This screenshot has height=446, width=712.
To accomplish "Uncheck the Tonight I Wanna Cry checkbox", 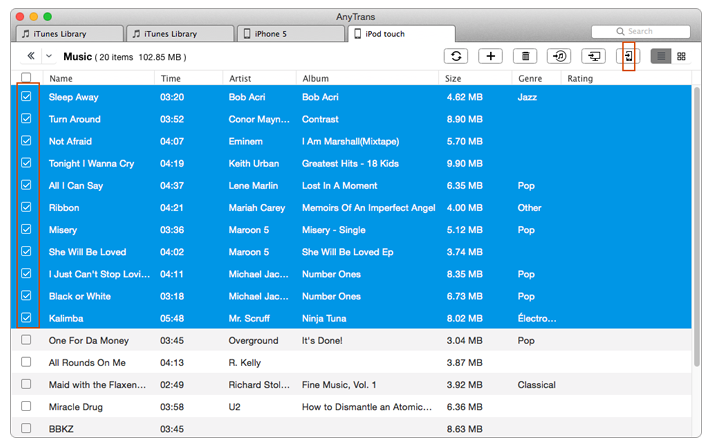I will point(26,163).
